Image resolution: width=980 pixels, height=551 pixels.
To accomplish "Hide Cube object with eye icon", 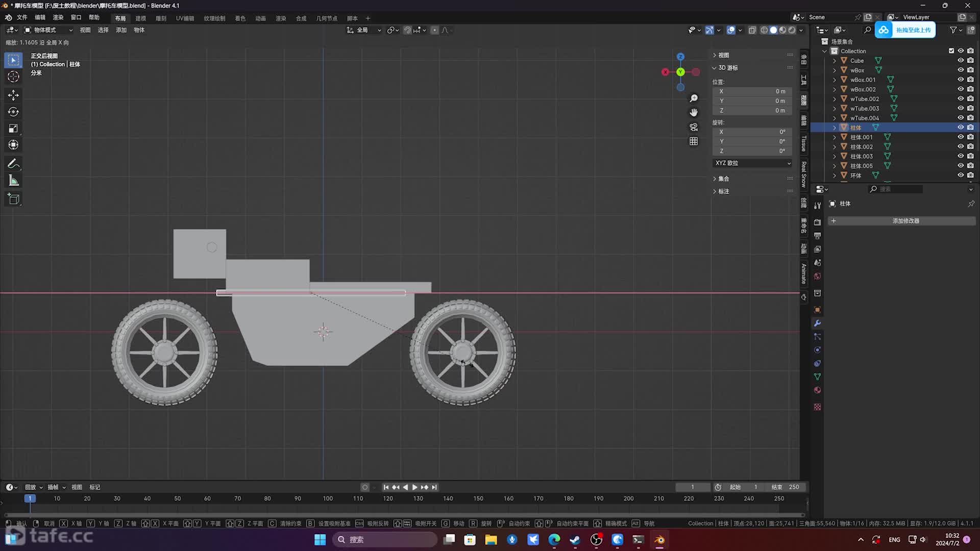I will coord(961,61).
